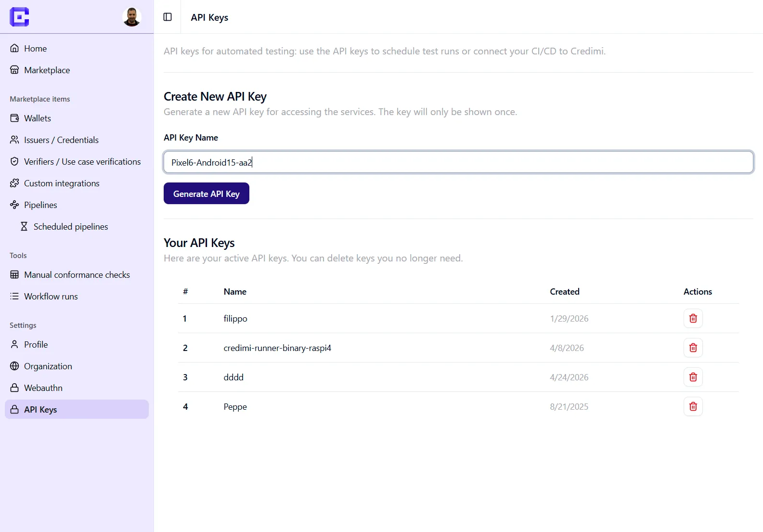Click the Credimi logo icon
Viewport: 763px width, 532px height.
19,17
